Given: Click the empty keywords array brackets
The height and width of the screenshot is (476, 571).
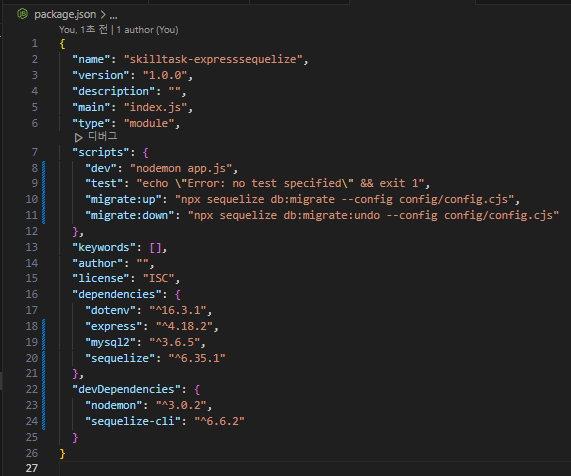Looking at the screenshot, I should (x=155, y=248).
